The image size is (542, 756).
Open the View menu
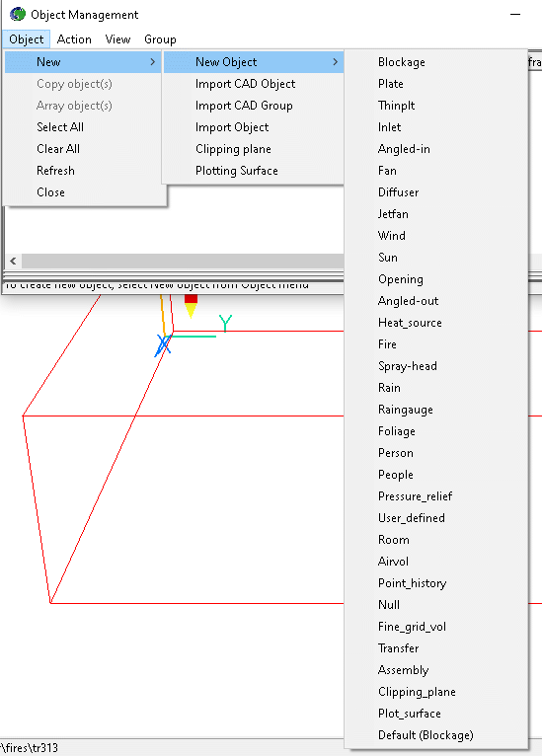117,39
